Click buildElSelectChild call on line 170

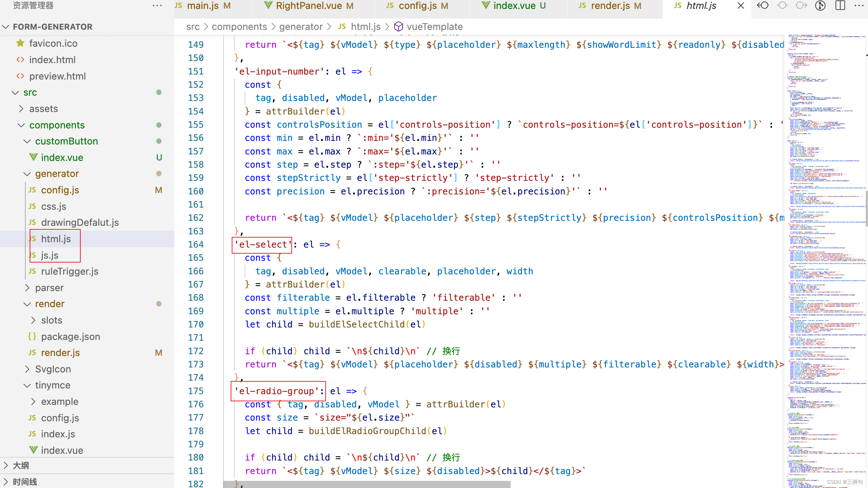point(356,325)
